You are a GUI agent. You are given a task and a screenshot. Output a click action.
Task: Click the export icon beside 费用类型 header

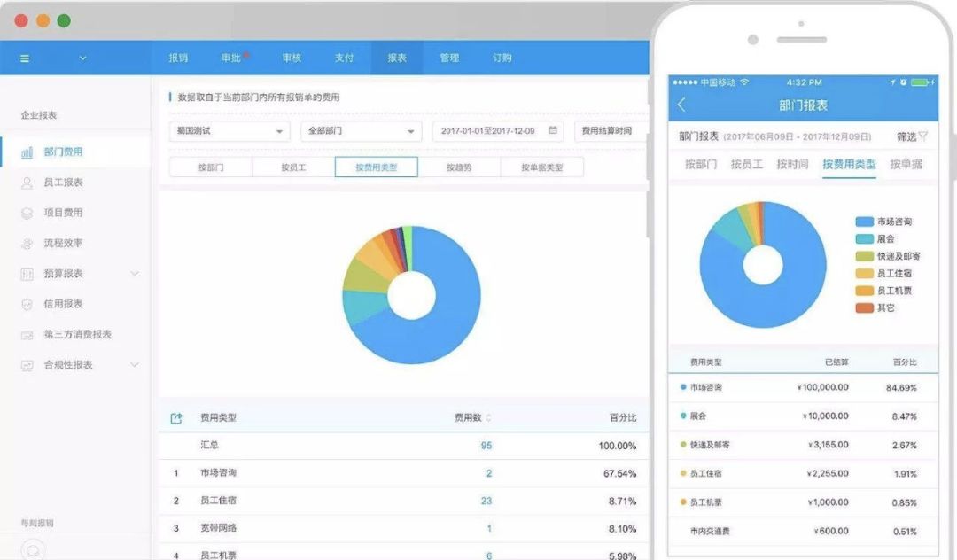pyautogui.click(x=176, y=418)
